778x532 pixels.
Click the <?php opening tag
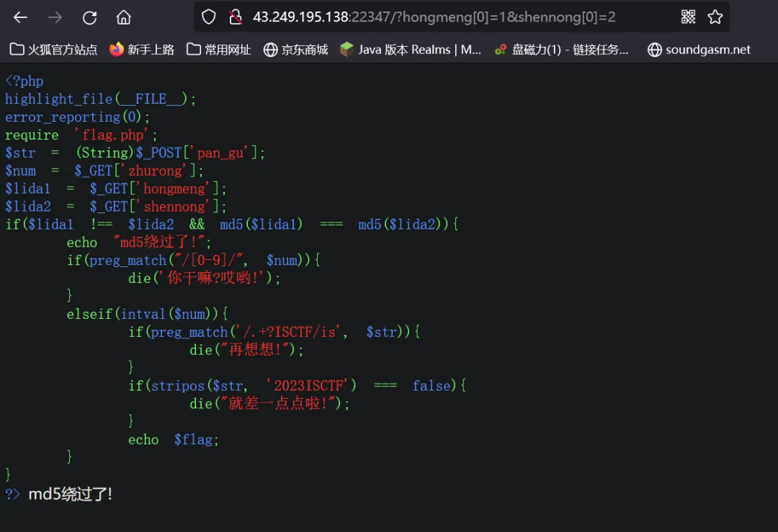[x=24, y=81]
